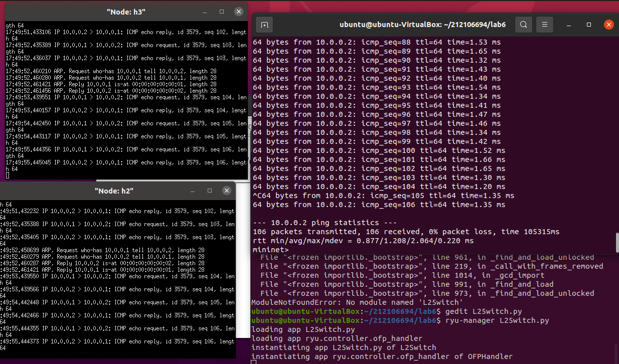
Task: Click the "gedit L2Switch.py" command line
Action: tap(484, 311)
